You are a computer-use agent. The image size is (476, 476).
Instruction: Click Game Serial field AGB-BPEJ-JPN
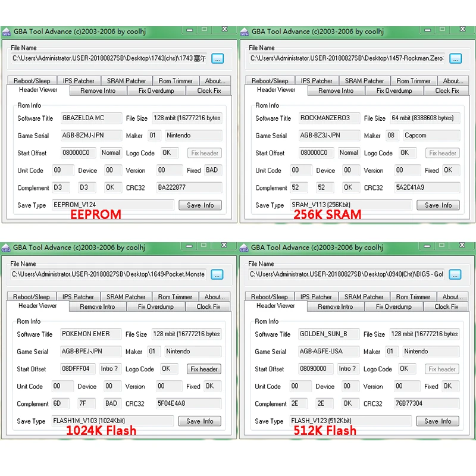click(x=91, y=351)
